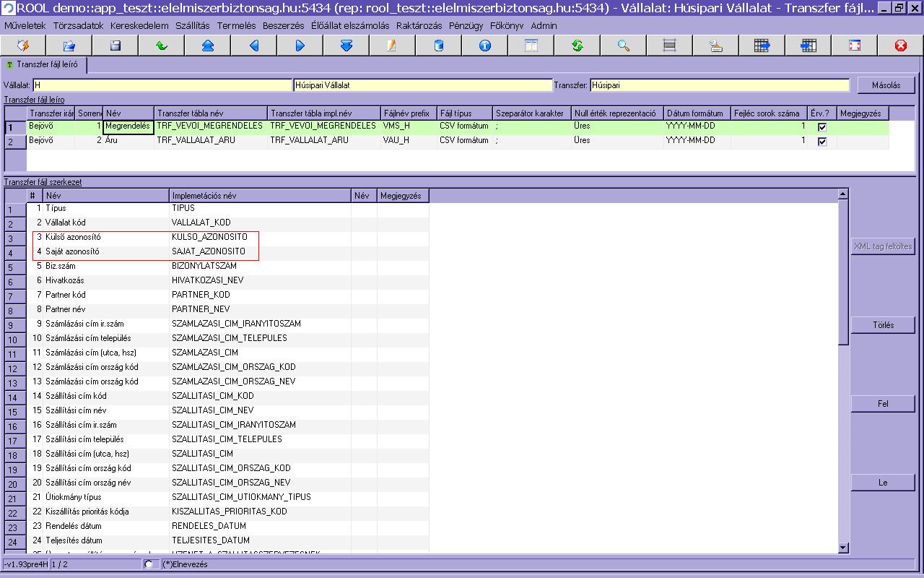Click the blue info icon

tap(485, 46)
